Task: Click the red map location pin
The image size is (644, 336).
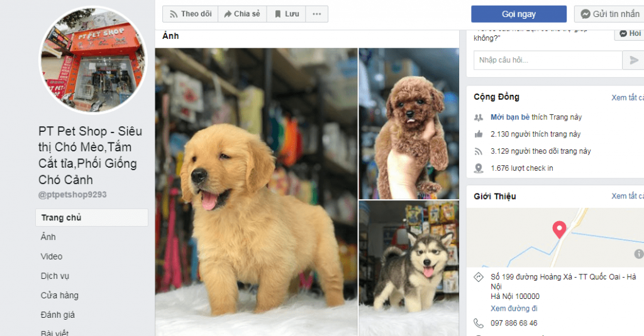Action: pos(558,230)
